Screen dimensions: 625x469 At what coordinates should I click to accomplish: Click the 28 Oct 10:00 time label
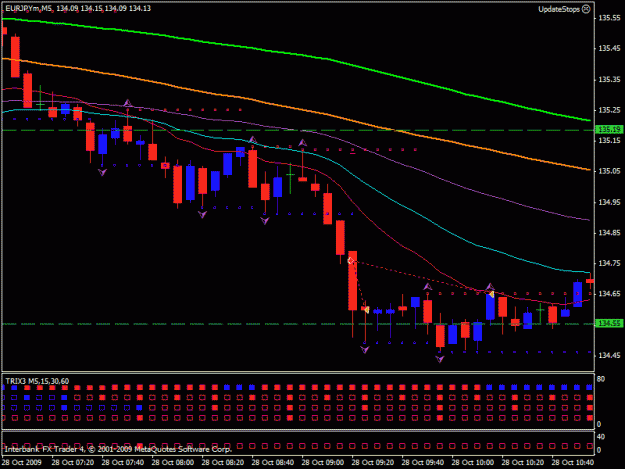pos(473,462)
